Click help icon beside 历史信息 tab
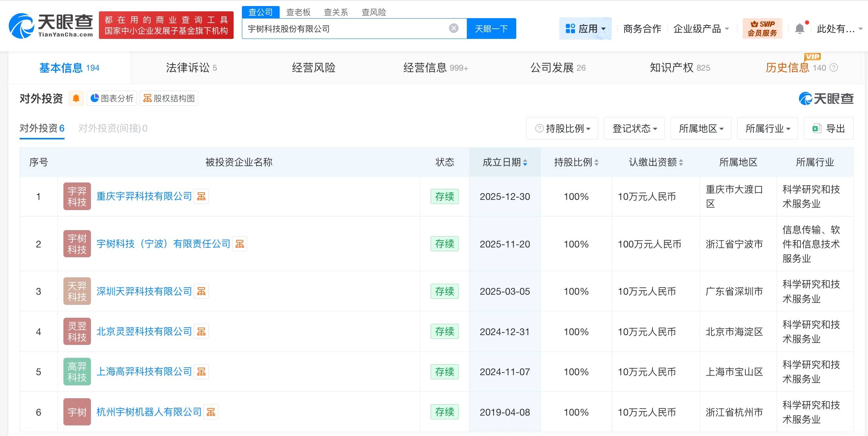868x436 pixels. (834, 68)
